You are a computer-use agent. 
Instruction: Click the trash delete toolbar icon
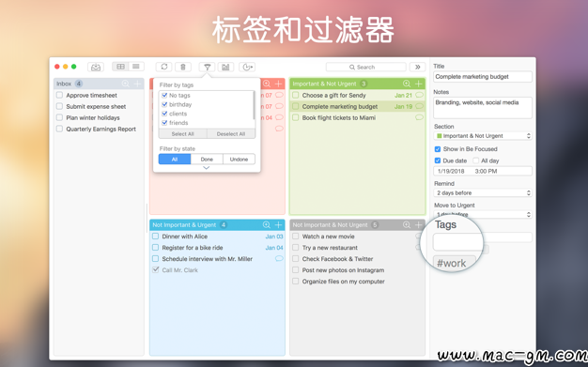(183, 67)
